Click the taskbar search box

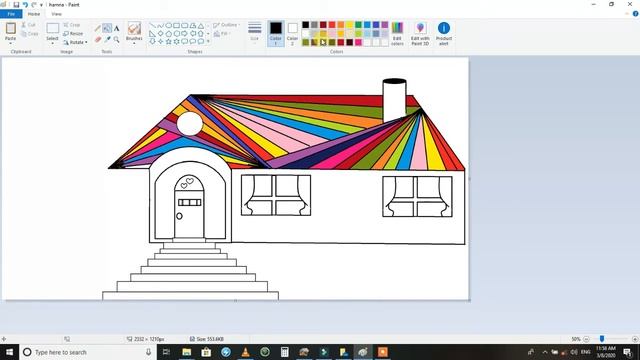pyautogui.click(x=88, y=352)
